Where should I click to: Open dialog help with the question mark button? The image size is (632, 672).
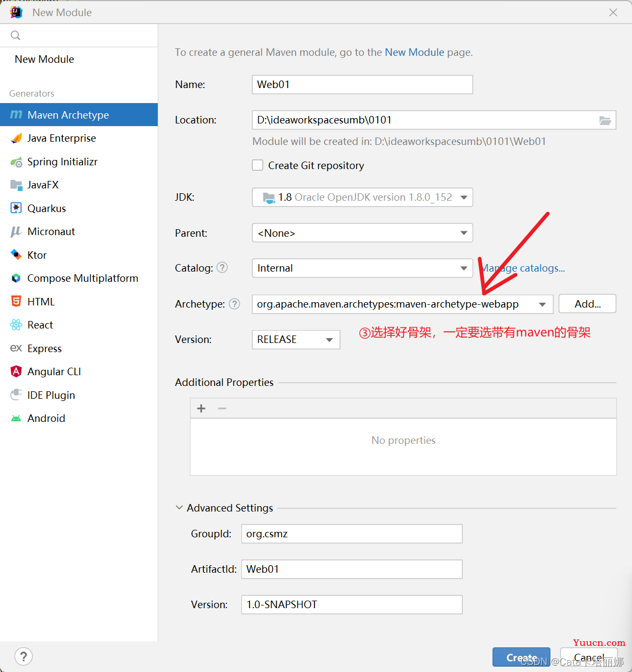(x=24, y=656)
